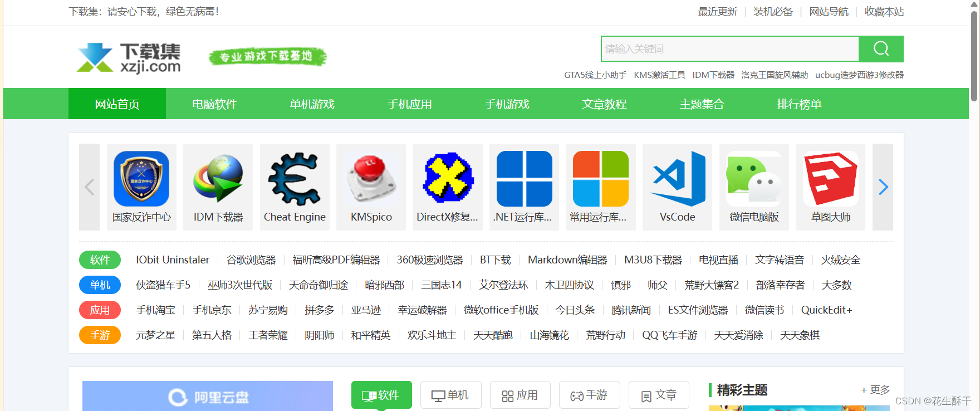Open 侠盗猎车手5 link
The width and height of the screenshot is (980, 411).
163,285
